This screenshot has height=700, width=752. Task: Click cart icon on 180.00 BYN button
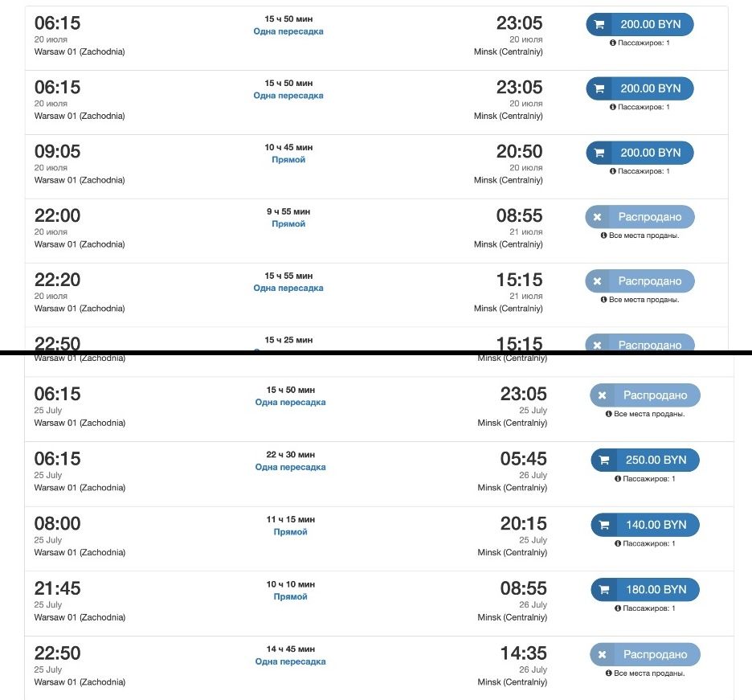point(604,590)
